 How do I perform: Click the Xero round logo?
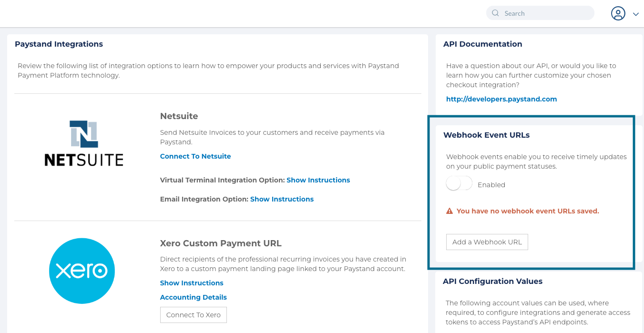82,271
